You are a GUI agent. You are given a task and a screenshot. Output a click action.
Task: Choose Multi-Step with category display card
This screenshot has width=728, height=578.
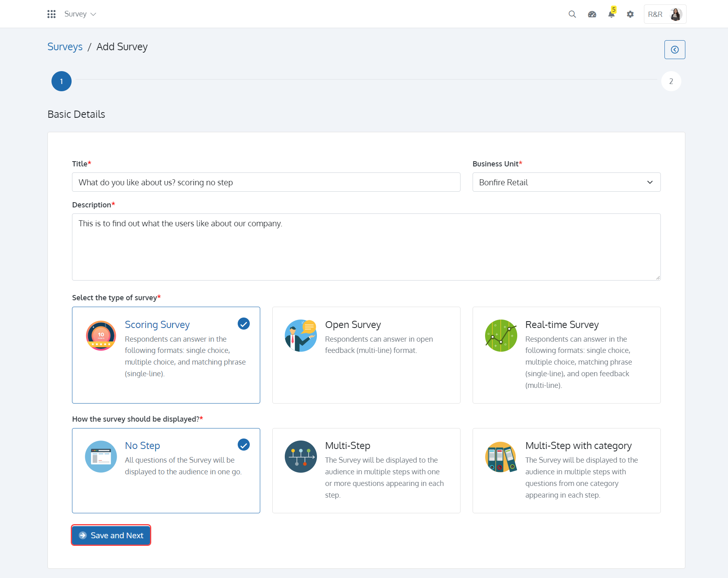click(x=566, y=470)
